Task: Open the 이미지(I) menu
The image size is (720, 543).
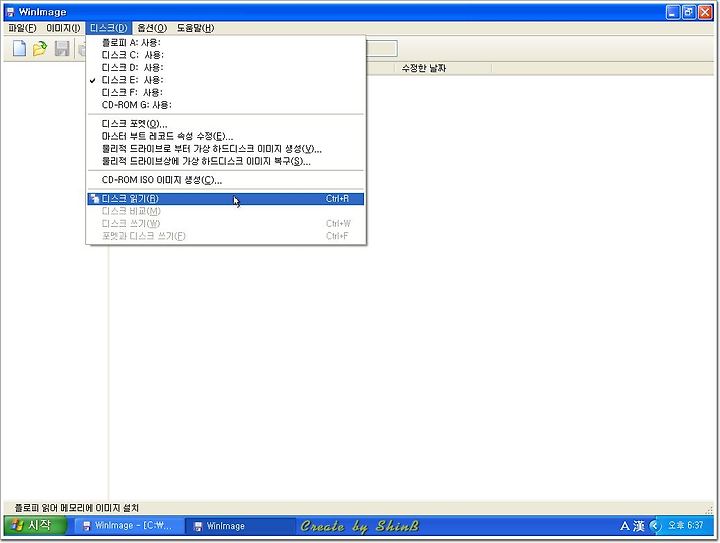Action: (63, 28)
